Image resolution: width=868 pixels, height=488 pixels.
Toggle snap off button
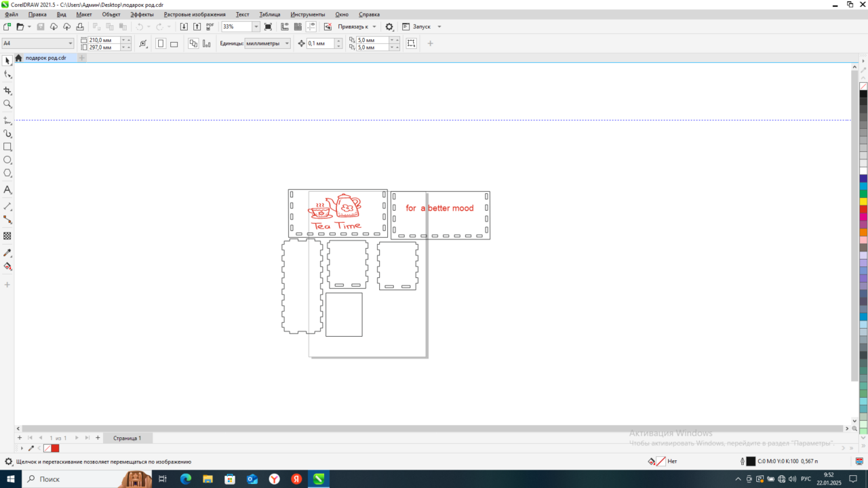(328, 26)
